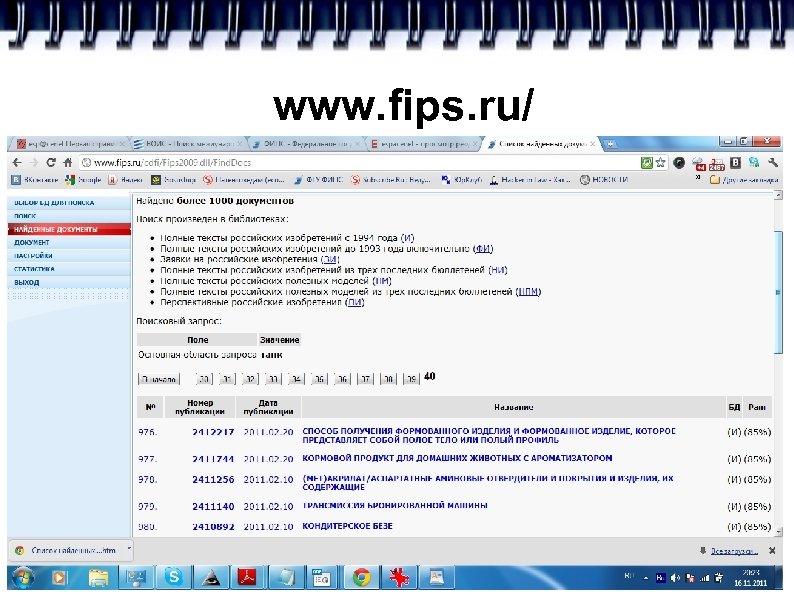This screenshot has height=595, width=794.
Task: Open the ФГУ ФИПС bookmark
Action: [319, 180]
